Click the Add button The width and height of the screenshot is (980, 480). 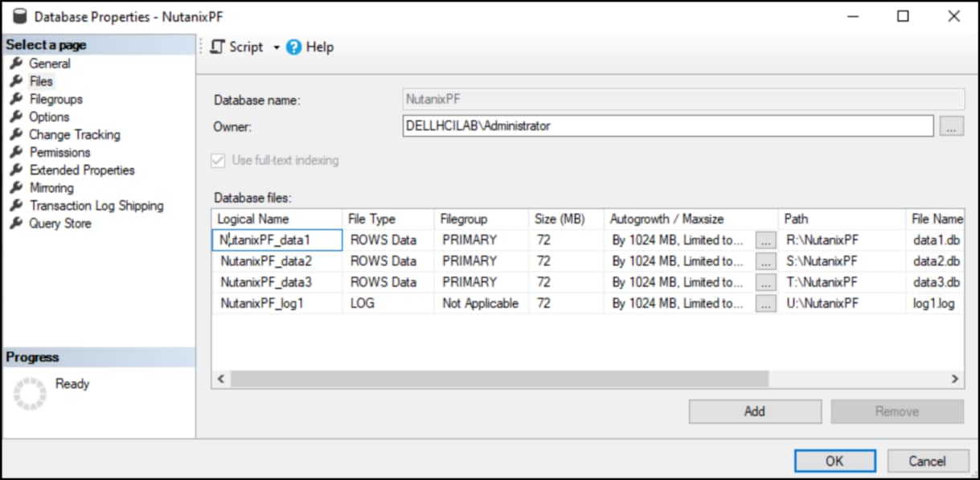coord(755,411)
